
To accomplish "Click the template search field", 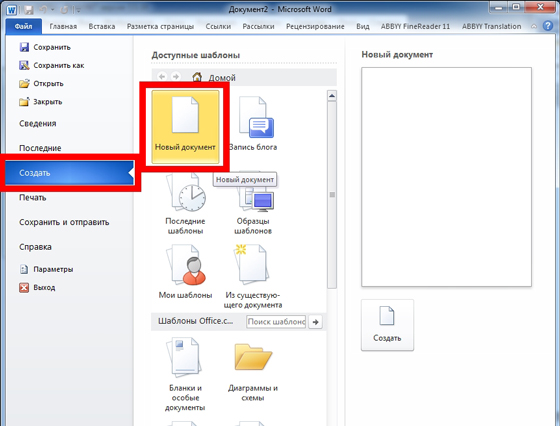I will (x=276, y=322).
